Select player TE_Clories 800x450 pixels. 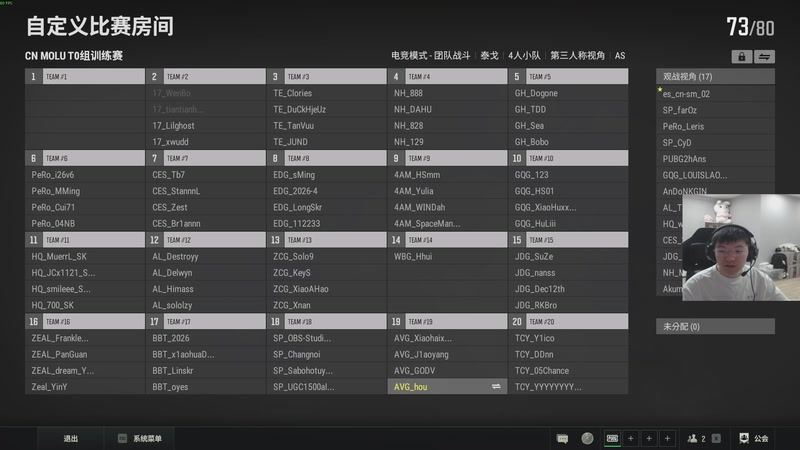327,93
